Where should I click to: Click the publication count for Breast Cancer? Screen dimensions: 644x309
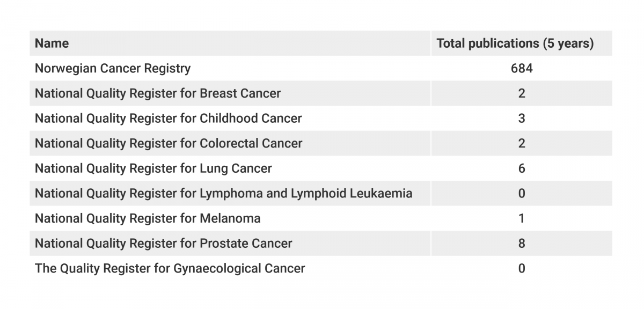pos(522,93)
